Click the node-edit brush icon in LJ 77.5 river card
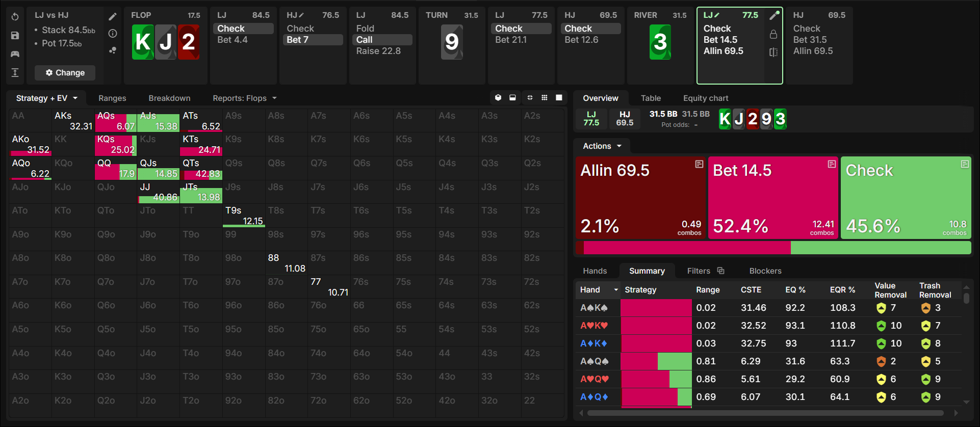The image size is (980, 427). [x=774, y=15]
